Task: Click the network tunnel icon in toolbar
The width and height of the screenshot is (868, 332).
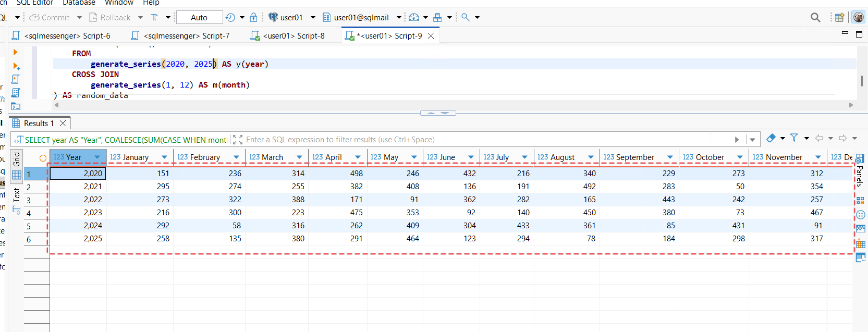Action: pos(437,17)
